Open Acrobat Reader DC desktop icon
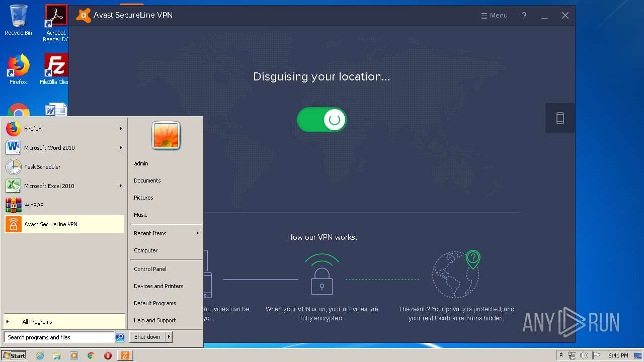The image size is (644, 362). [x=56, y=23]
